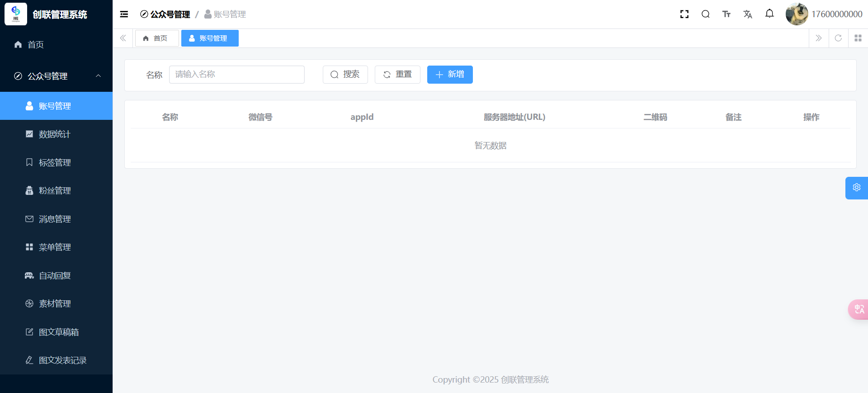This screenshot has width=868, height=393.
Task: Enter fullscreen mode via the header icon
Action: [684, 14]
